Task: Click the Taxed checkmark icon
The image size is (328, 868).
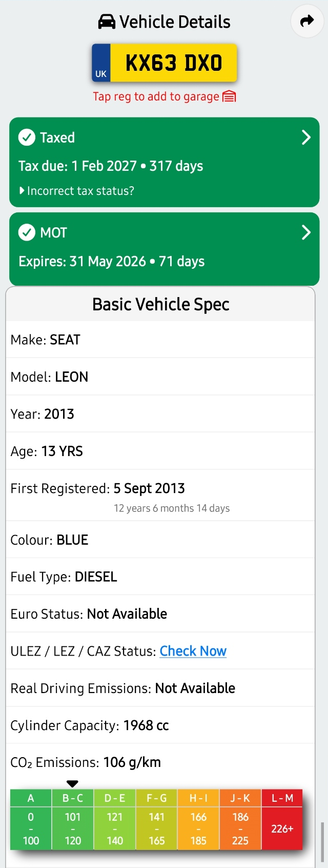Action: coord(27,137)
